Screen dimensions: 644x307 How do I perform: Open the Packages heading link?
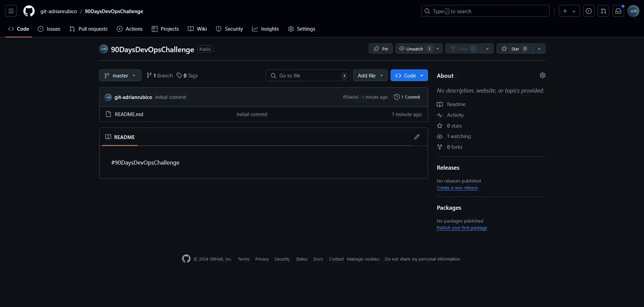click(449, 208)
